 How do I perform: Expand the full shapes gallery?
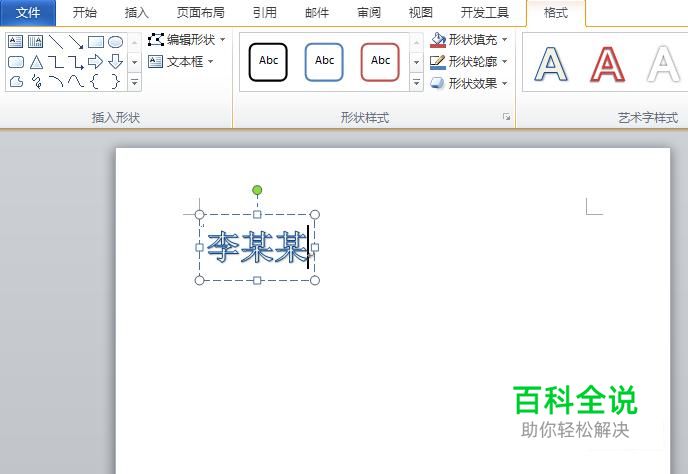[134, 82]
